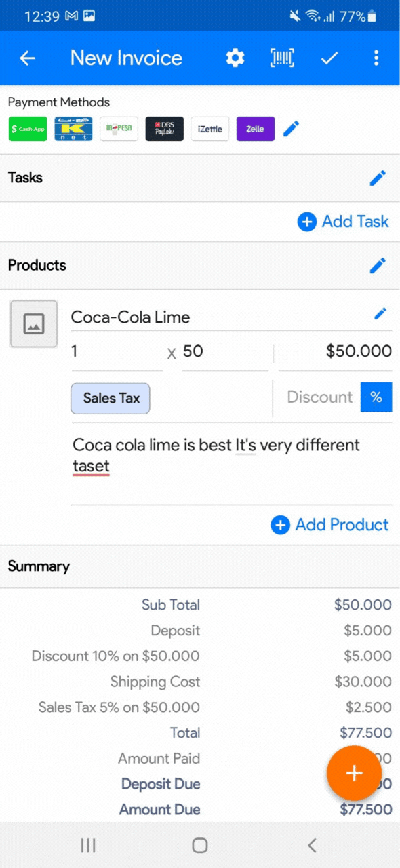Add a new task with Add Task

point(343,222)
